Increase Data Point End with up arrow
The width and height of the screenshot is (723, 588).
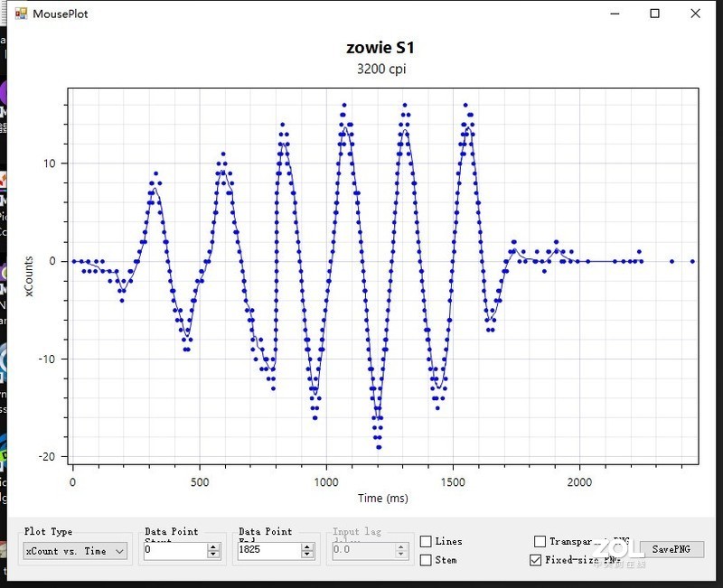click(x=307, y=547)
